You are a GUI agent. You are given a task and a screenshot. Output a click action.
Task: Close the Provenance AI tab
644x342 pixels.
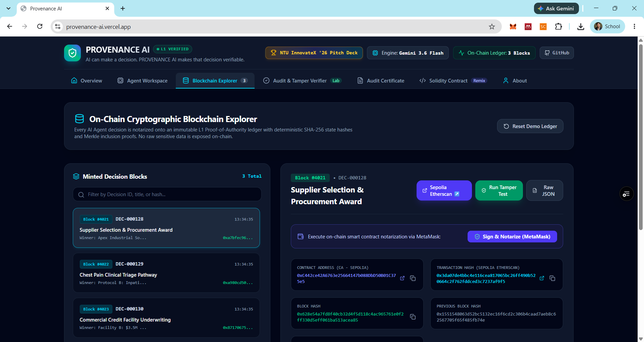coord(107,8)
